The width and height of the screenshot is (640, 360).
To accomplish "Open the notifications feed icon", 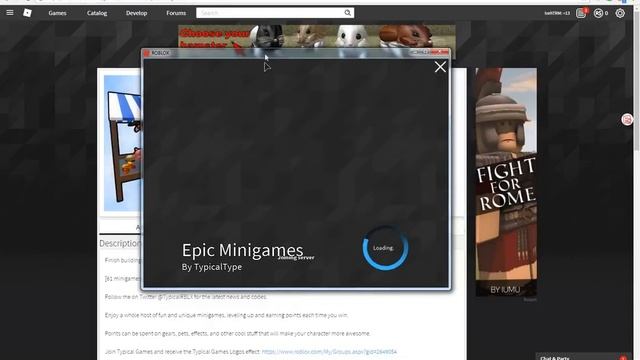I will [581, 13].
